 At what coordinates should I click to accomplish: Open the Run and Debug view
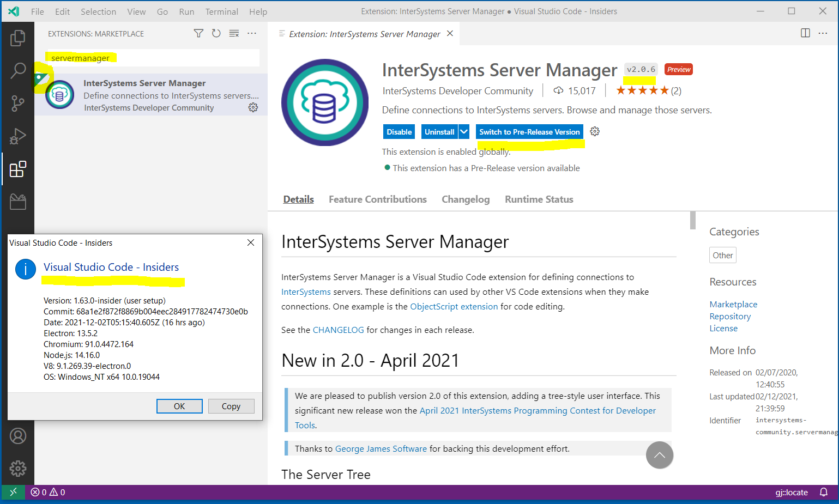[x=18, y=136]
